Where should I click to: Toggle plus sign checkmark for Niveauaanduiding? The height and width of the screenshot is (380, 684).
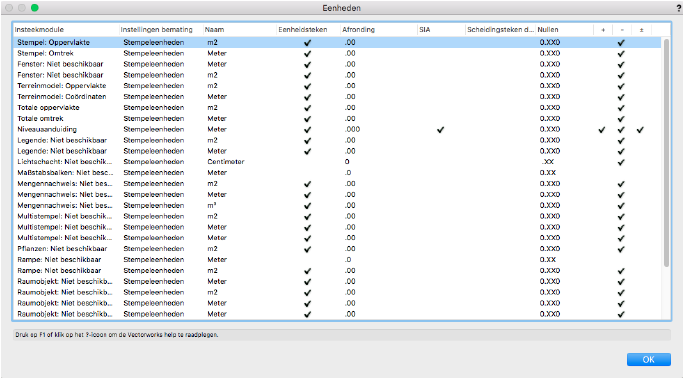point(602,130)
